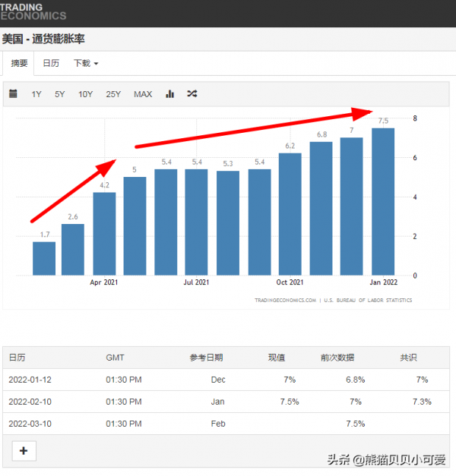456x476 pixels.
Task: Click the 日历 column header in table
Action: 17,358
